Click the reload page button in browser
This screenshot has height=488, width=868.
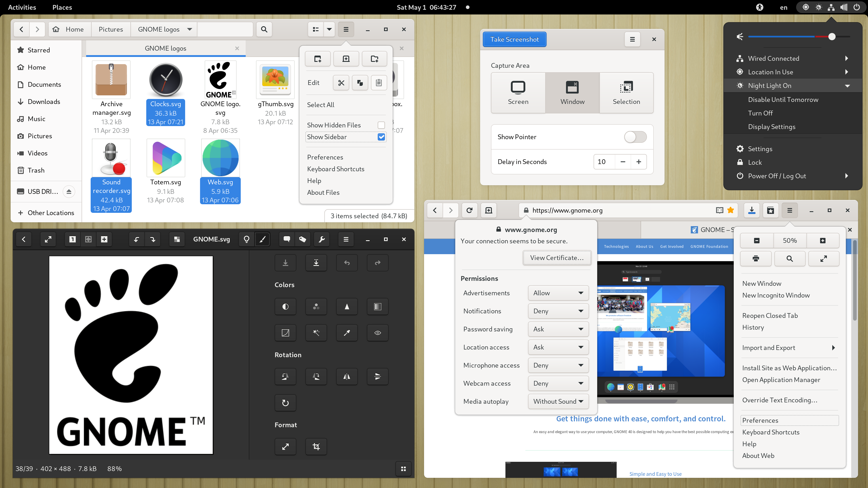469,210
